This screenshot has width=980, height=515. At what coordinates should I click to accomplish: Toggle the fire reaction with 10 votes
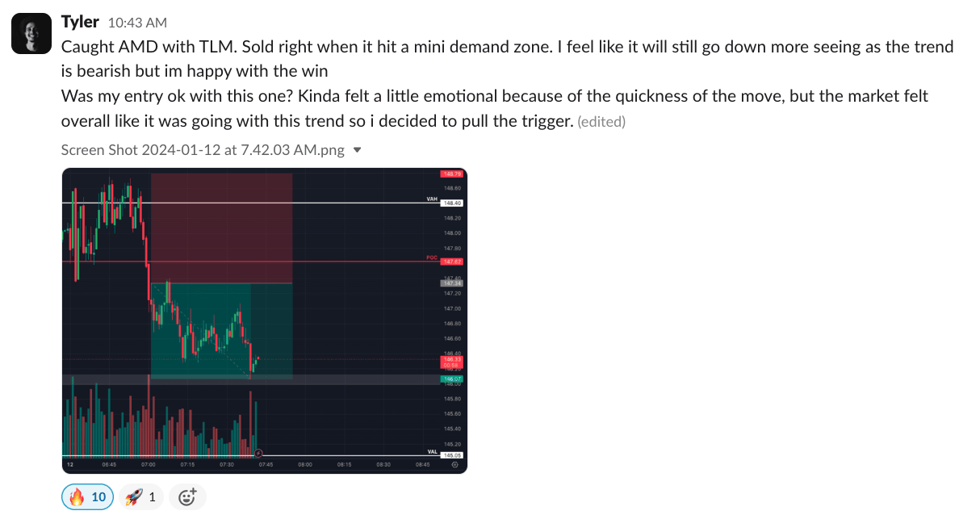point(87,497)
